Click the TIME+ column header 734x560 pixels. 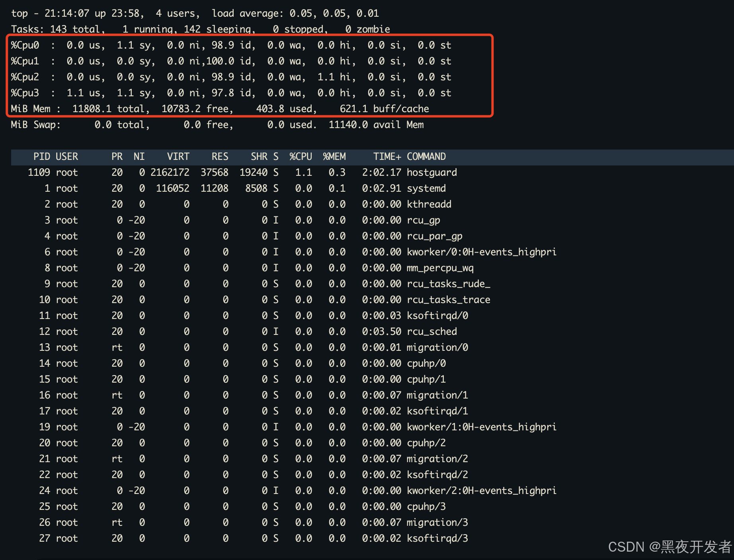[x=387, y=157]
